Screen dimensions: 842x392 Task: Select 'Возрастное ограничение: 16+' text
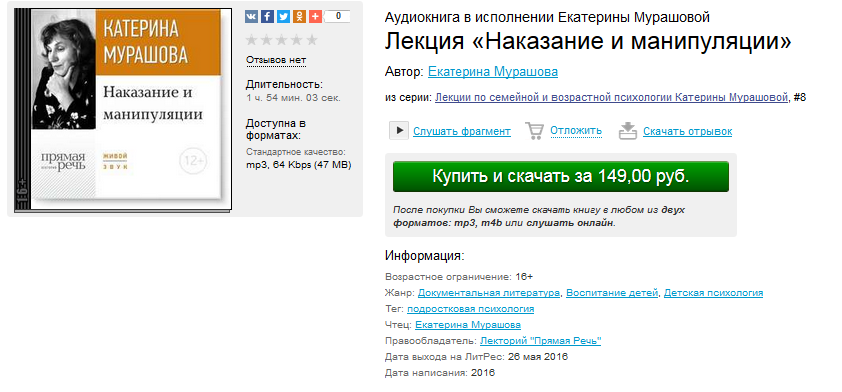coord(459,277)
